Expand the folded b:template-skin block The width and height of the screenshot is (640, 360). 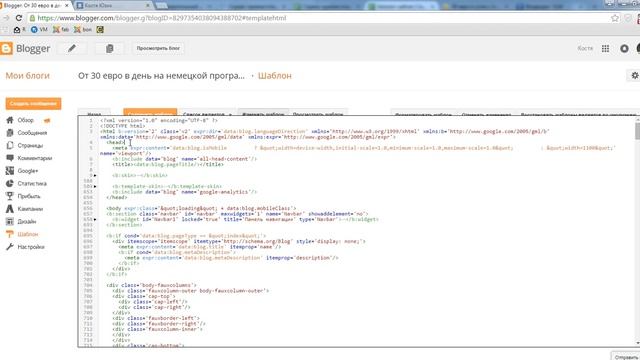click(96, 187)
